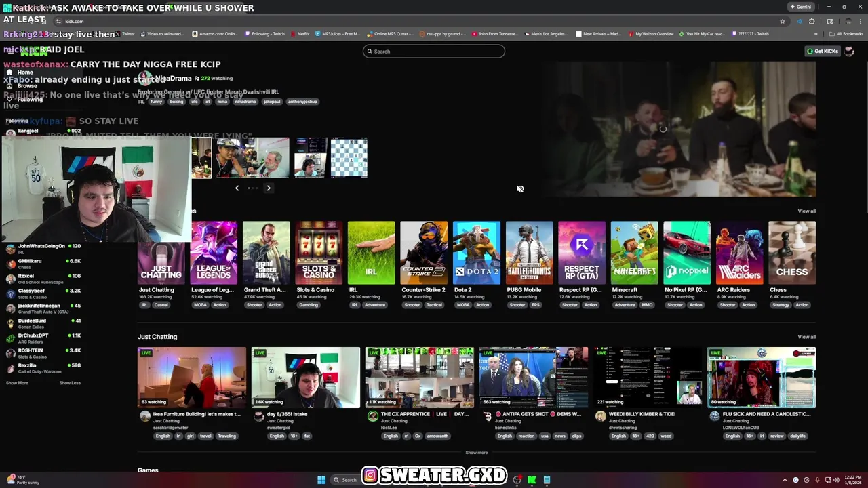Open jackknifefinnegan channel in sidebar
The height and width of the screenshot is (488, 868).
point(43,308)
